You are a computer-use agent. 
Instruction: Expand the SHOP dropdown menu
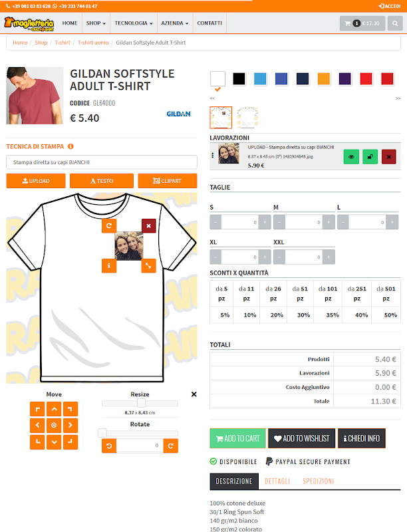[96, 23]
